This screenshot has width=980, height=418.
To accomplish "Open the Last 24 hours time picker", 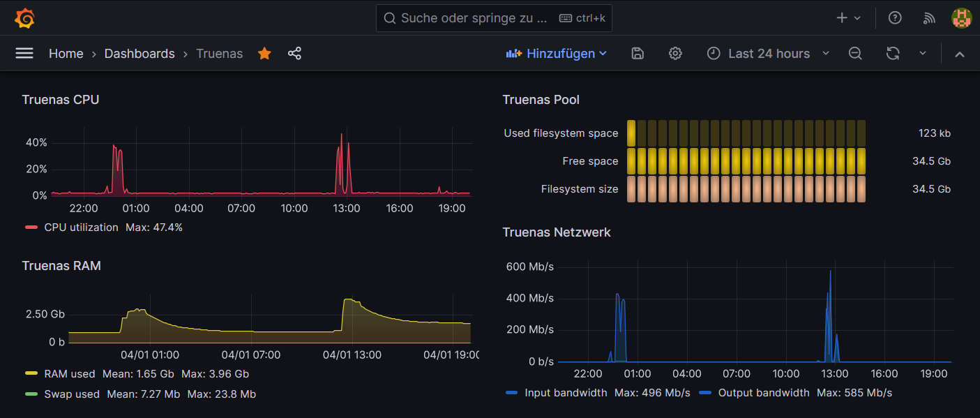I will [769, 54].
